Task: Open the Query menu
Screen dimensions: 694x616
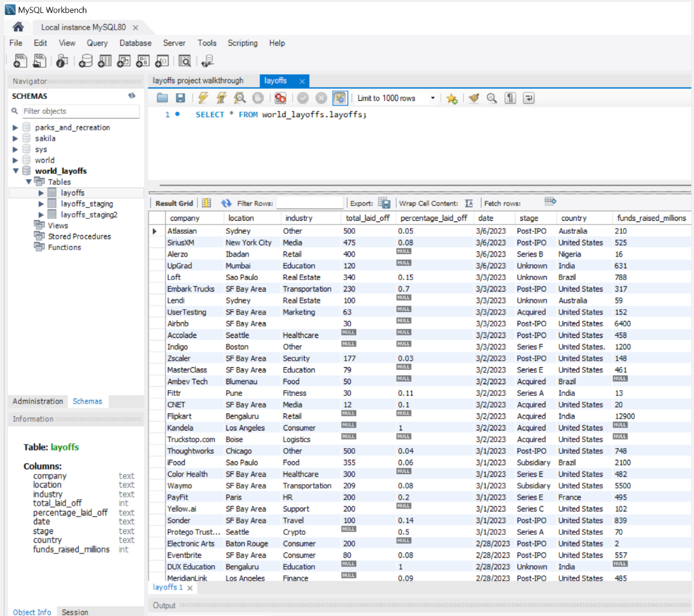Action: pos(96,43)
